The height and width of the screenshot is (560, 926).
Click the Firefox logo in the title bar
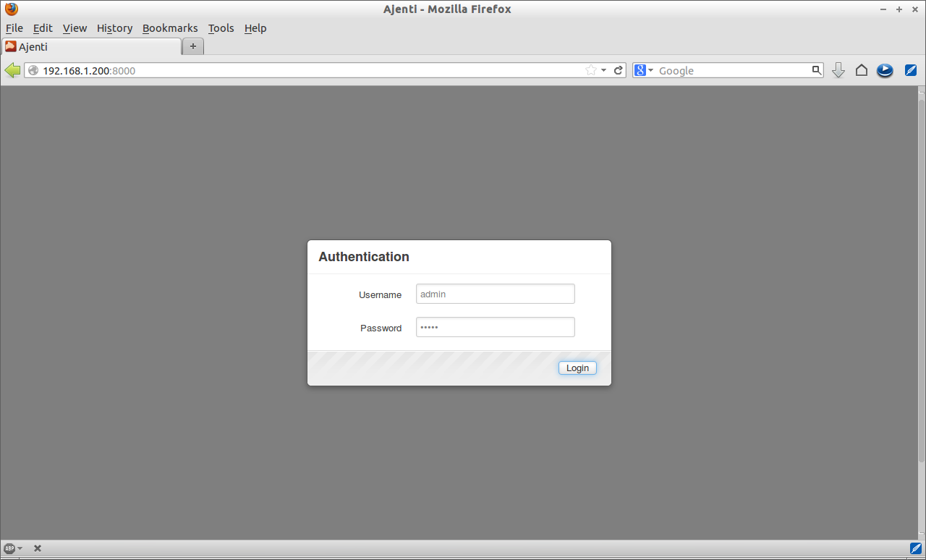coord(11,9)
